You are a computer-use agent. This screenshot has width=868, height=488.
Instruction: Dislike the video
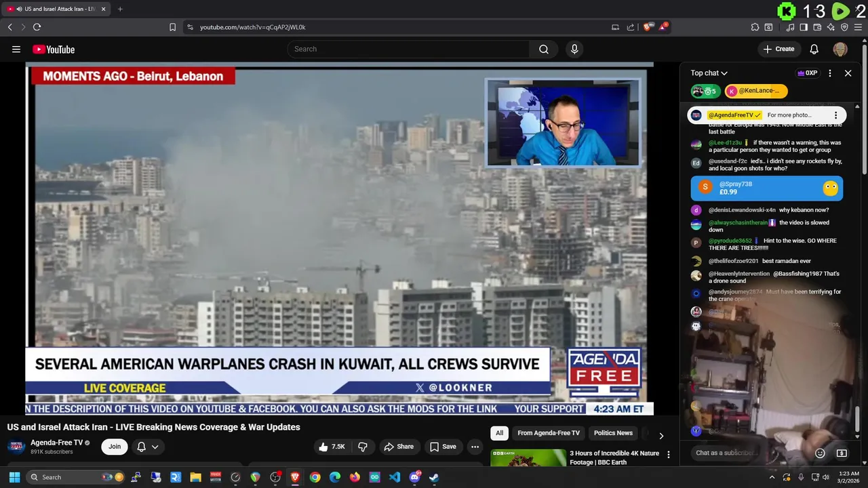363,447
